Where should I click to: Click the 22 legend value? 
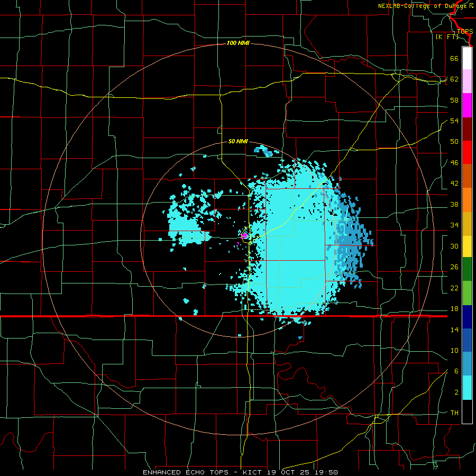pyautogui.click(x=454, y=288)
